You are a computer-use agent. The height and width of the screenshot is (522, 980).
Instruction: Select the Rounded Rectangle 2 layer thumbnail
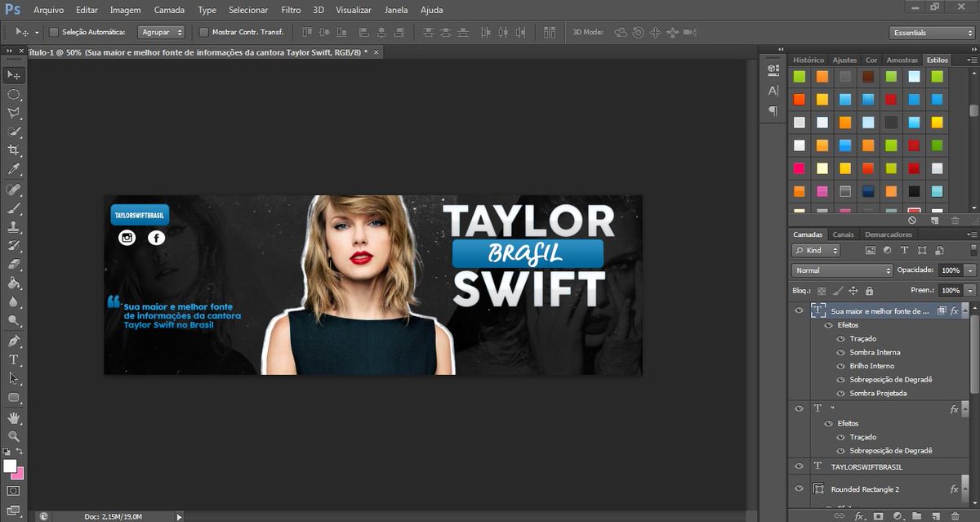[818, 489]
